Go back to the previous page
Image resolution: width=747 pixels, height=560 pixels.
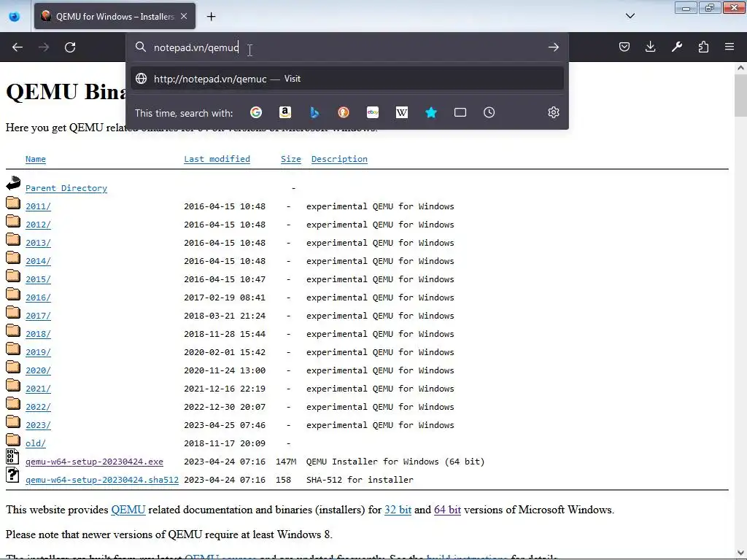pyautogui.click(x=18, y=47)
